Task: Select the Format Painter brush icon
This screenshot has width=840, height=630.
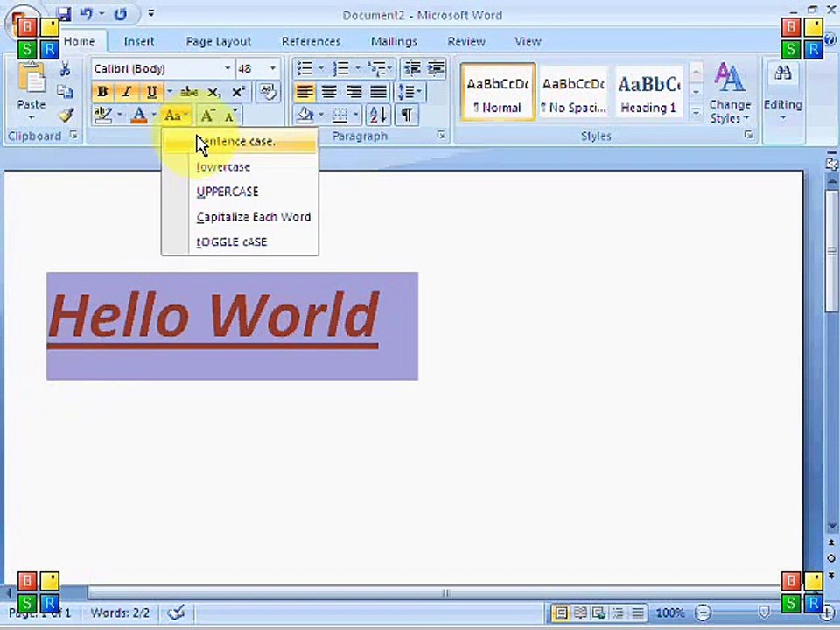Action: pos(66,115)
